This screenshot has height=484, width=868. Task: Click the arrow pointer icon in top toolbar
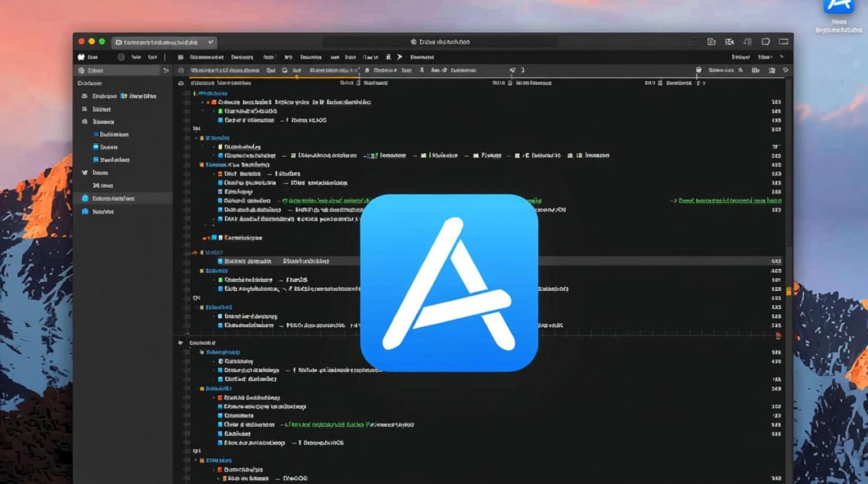click(x=399, y=57)
